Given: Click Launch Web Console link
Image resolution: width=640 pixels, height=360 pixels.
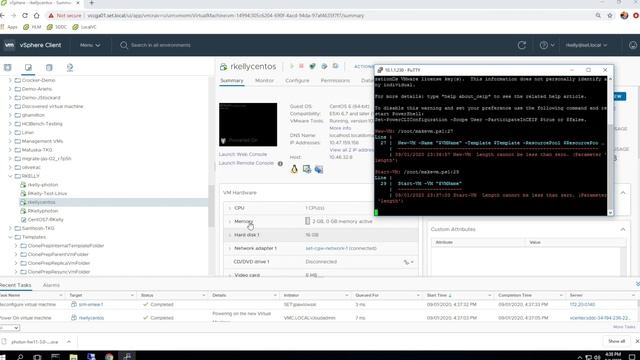Looking at the screenshot, I should (x=243, y=154).
